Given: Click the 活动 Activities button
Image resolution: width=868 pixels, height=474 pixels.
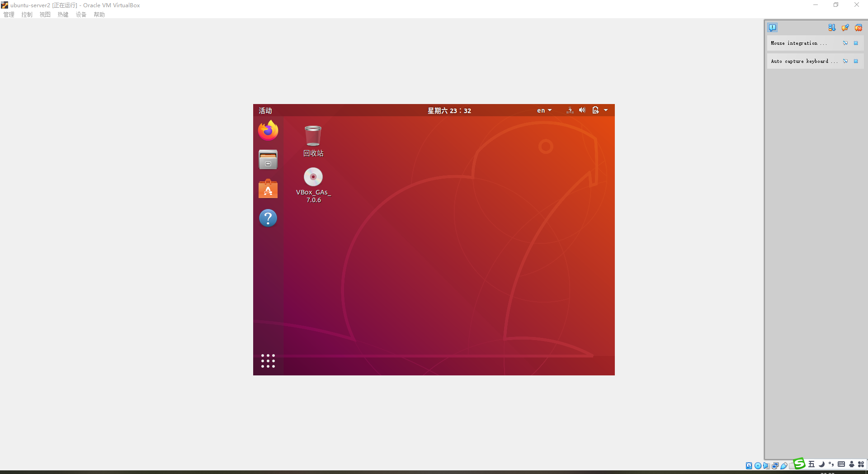Looking at the screenshot, I should 265,111.
